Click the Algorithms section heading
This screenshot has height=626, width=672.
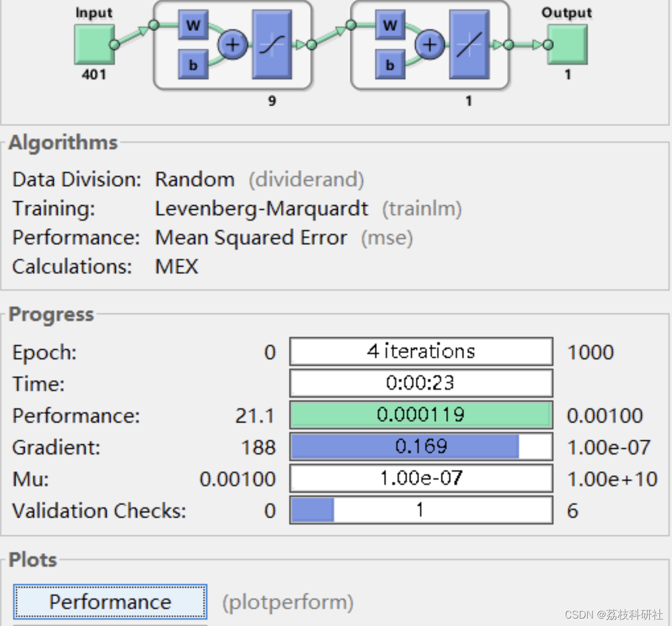tap(63, 142)
